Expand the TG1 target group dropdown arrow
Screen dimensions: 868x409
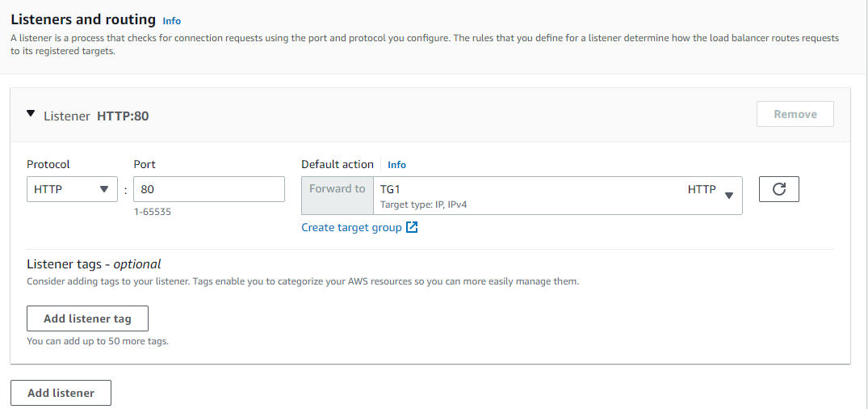point(729,195)
